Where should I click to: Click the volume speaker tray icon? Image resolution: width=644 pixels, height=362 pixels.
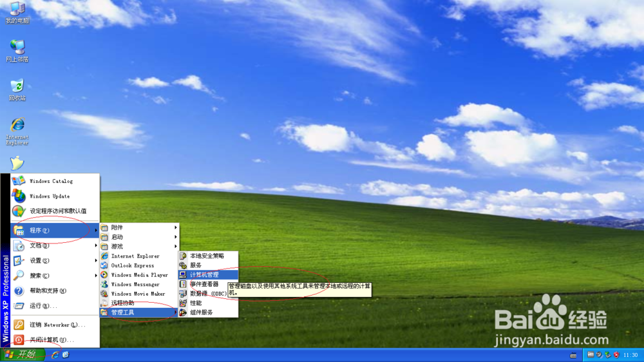(599, 355)
